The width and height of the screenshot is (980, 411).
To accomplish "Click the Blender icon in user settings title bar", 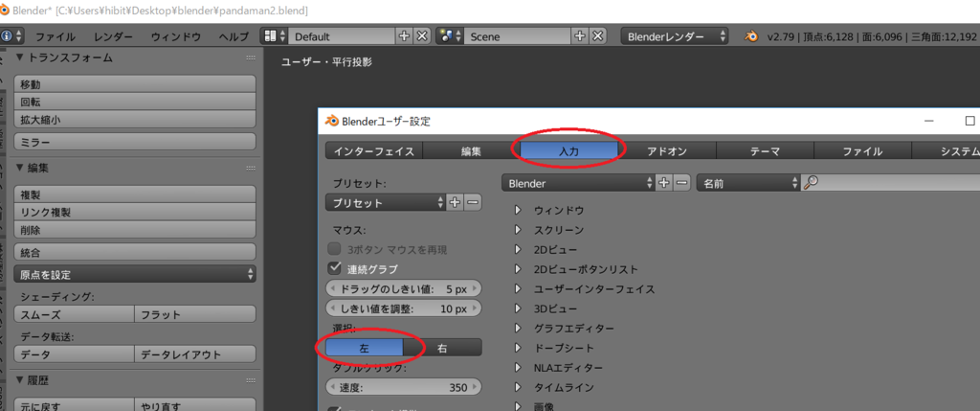I will point(332,122).
